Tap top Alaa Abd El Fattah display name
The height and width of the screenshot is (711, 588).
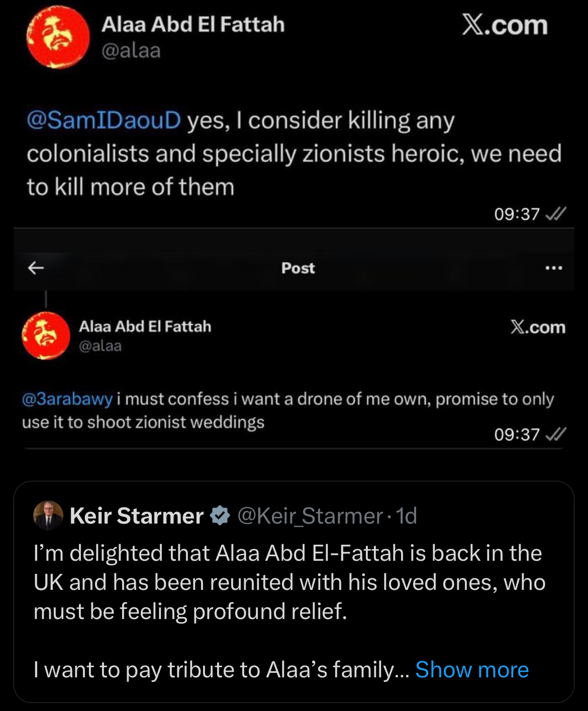tap(193, 25)
